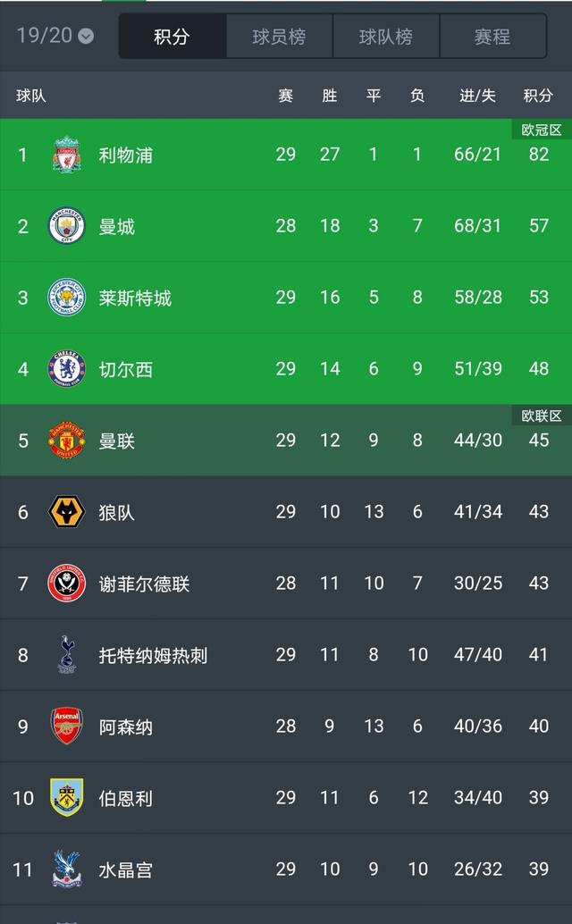572x924 pixels.
Task: Click the Arsenal club crest
Action: [x=66, y=726]
